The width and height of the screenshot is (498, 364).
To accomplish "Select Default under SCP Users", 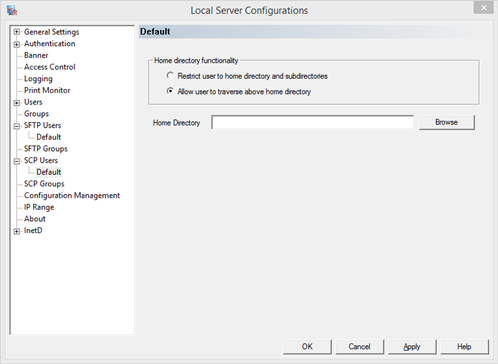I will pos(49,172).
